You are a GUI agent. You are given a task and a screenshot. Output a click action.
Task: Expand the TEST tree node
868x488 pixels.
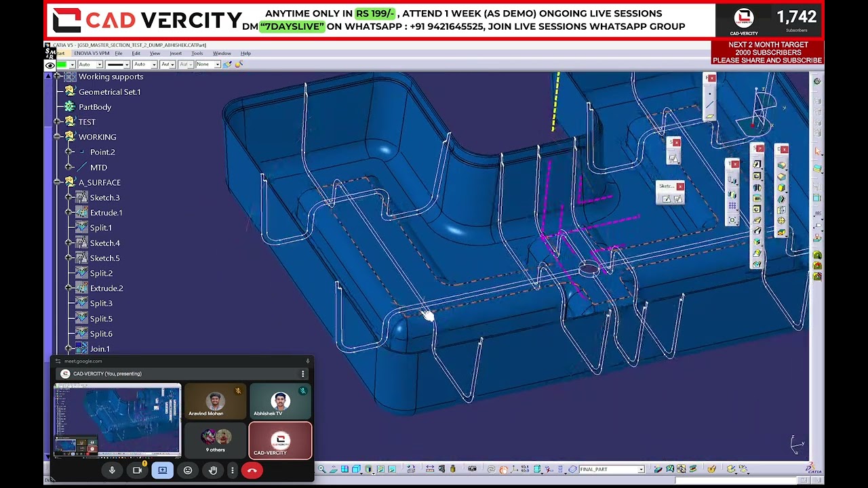click(x=58, y=122)
